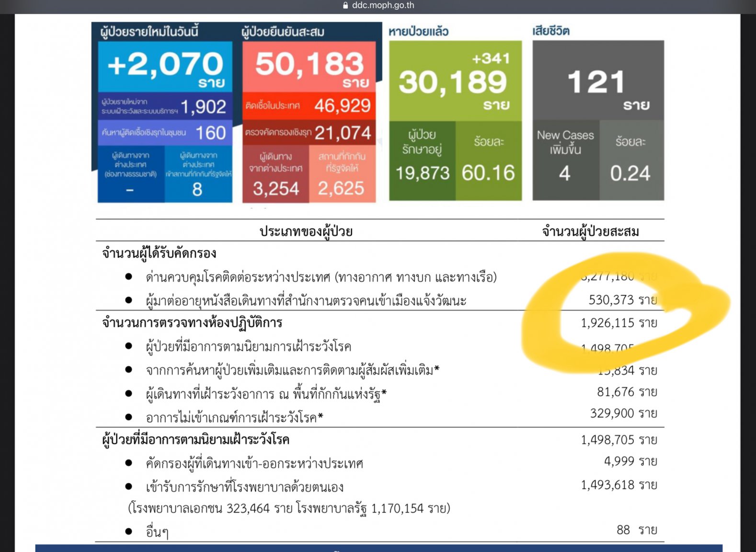Click the 0.24 death percentage box
This screenshot has width=756, height=552.
pos(630,161)
